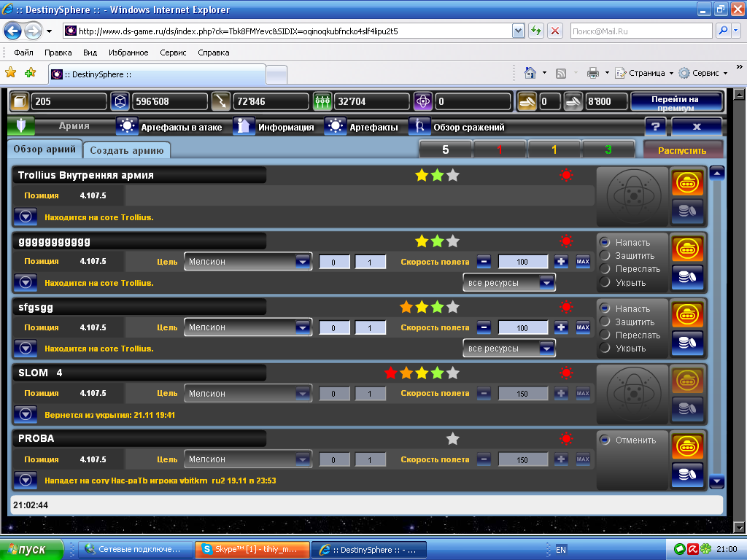Click the red sun icon in PROBA row

pyautogui.click(x=566, y=439)
